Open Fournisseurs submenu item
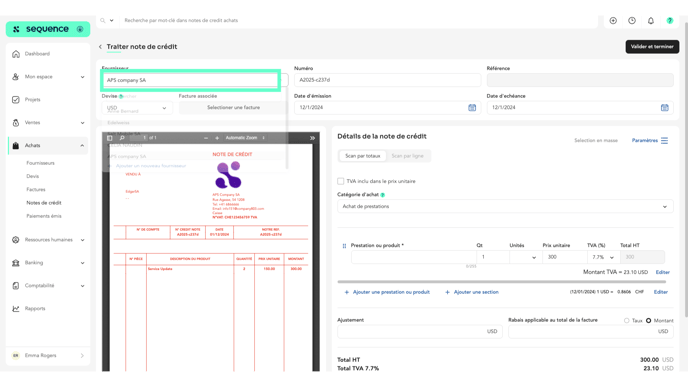 (x=40, y=163)
